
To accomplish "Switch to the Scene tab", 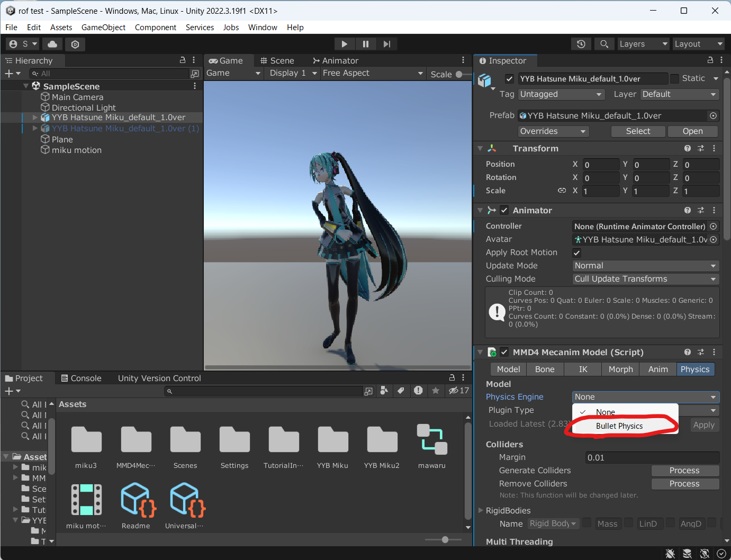I will point(281,60).
